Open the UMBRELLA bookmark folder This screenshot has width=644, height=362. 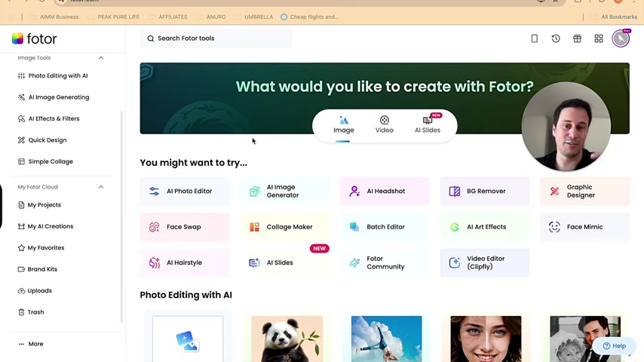pyautogui.click(x=254, y=17)
